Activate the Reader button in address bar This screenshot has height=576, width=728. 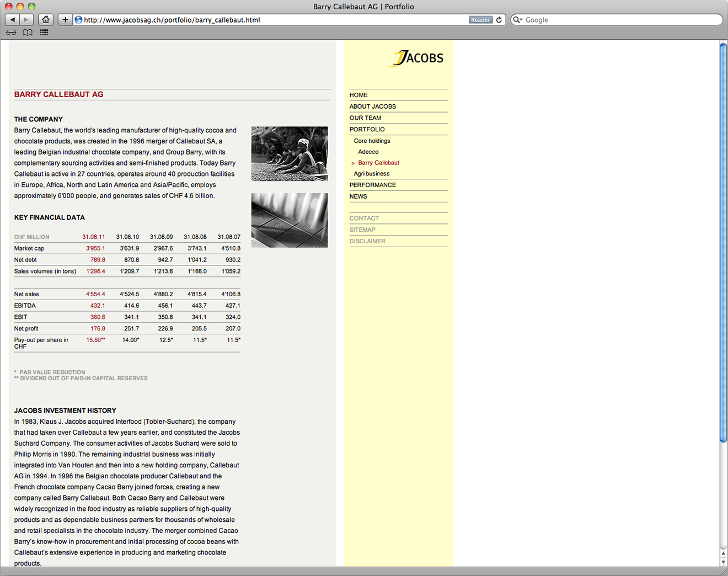(x=480, y=20)
